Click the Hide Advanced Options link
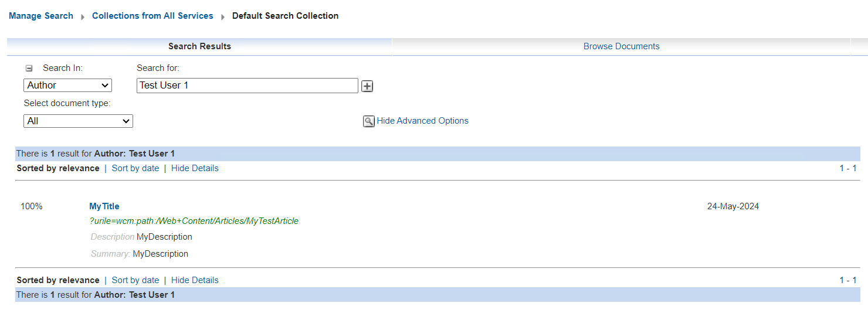Screen dimensions: 868x313 422,121
